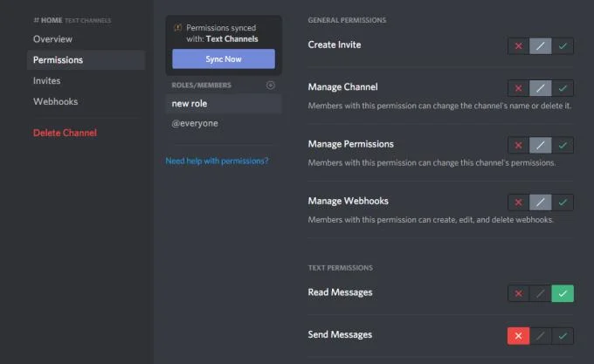This screenshot has height=364, width=594.
Task: Add a role or member plus icon
Action: 271,86
